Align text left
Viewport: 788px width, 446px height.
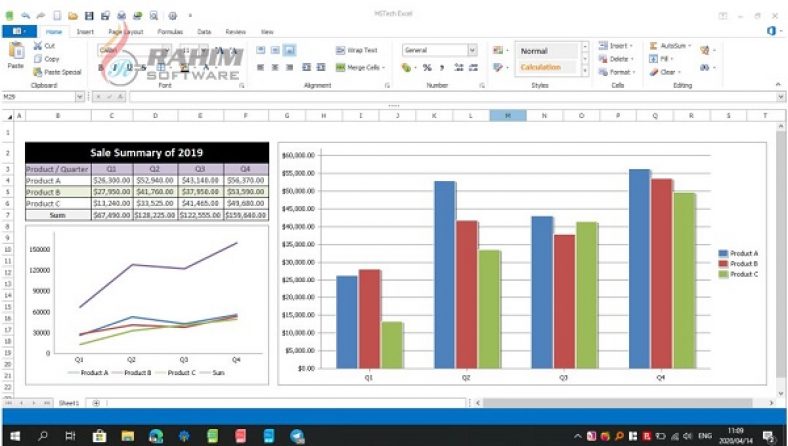(x=260, y=67)
